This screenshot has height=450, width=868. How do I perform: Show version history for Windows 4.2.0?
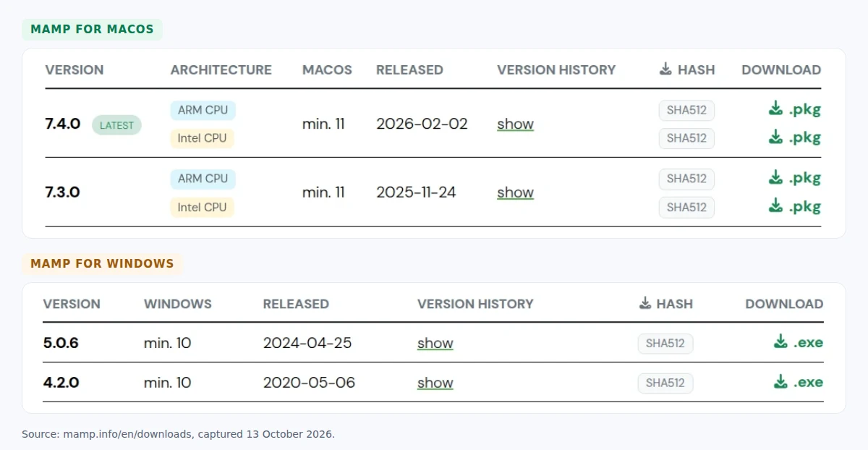(x=435, y=383)
